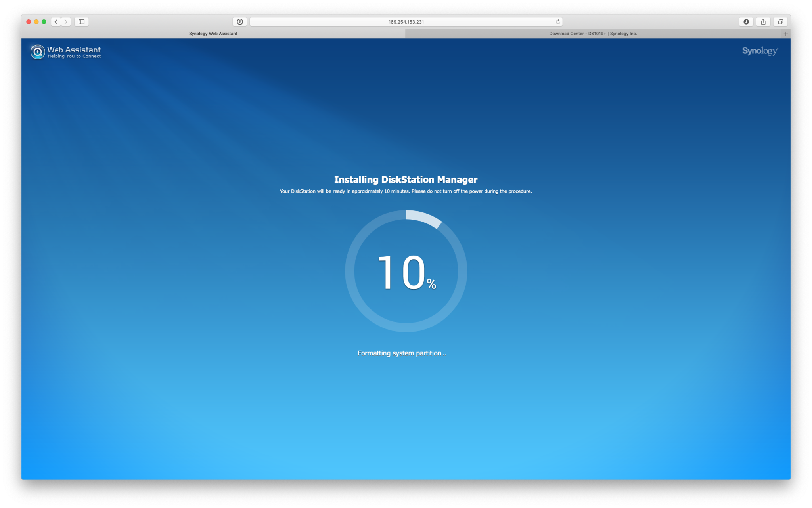Add a new tab with the plus button
The width and height of the screenshot is (812, 508).
785,34
